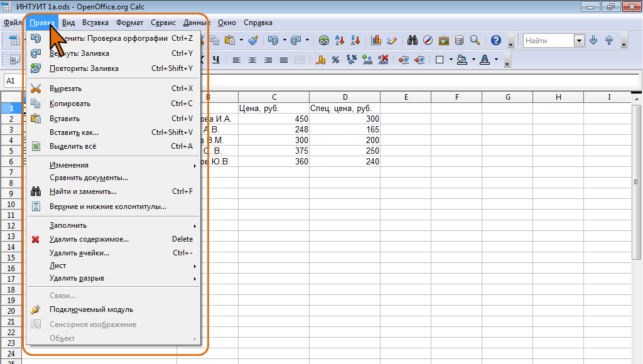This screenshot has width=643, height=364.
Task: Open the Вид menu
Action: (x=68, y=23)
